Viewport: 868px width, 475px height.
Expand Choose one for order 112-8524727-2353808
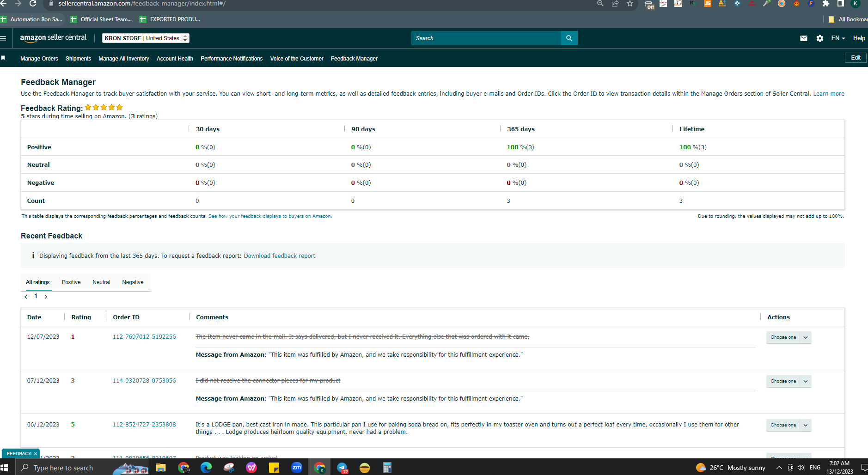[x=789, y=425]
